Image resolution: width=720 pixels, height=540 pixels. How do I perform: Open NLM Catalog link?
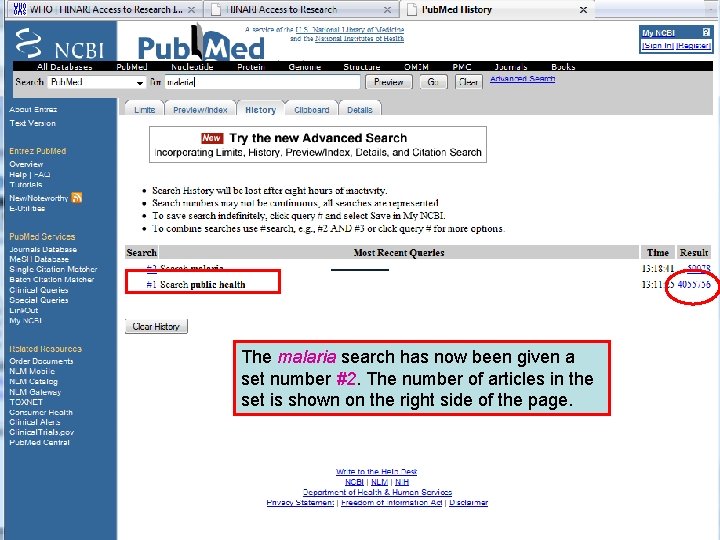(34, 382)
